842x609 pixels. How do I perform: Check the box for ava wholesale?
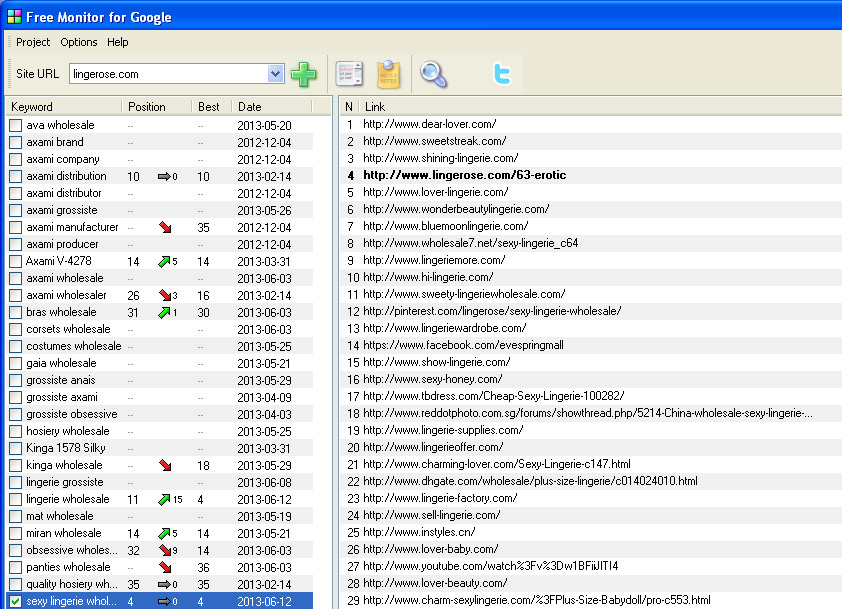click(16, 125)
